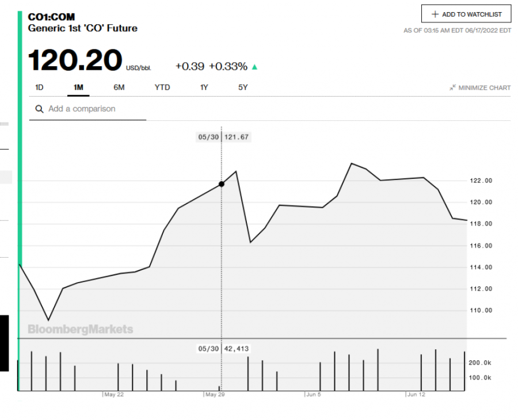518x420 pixels.
Task: Click the BloombergMarkets watermark
Action: [81, 329]
